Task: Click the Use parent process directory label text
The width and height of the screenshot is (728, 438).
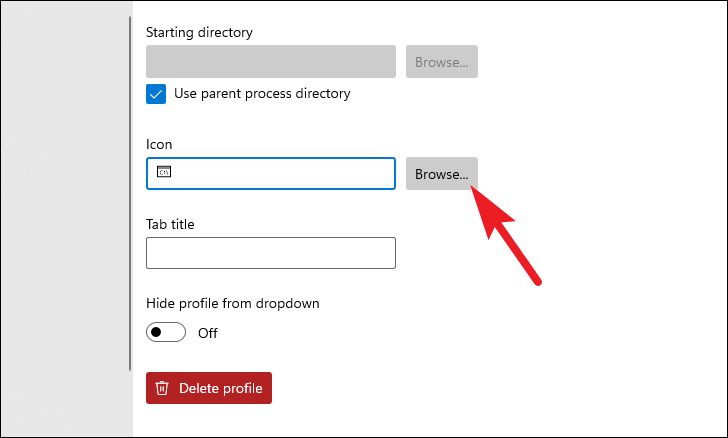Action: pos(262,93)
